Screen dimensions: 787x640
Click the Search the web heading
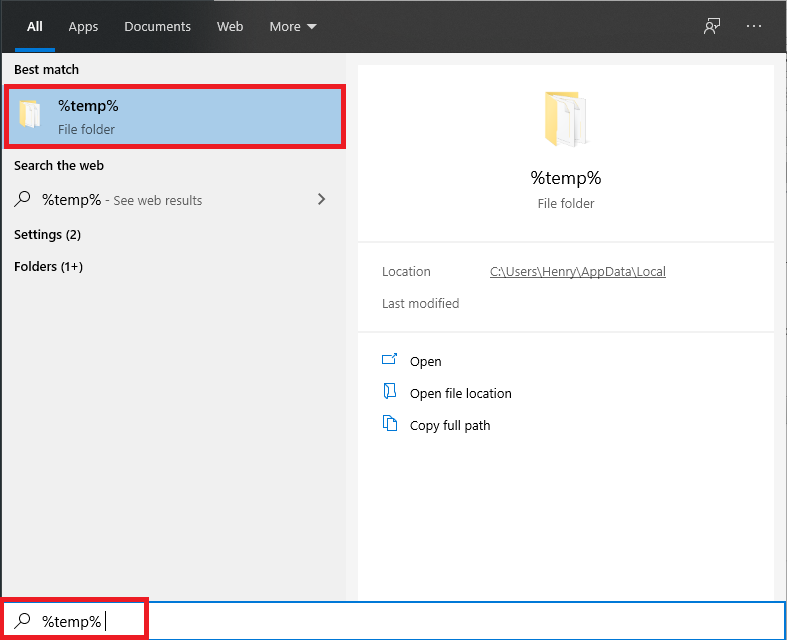[59, 166]
